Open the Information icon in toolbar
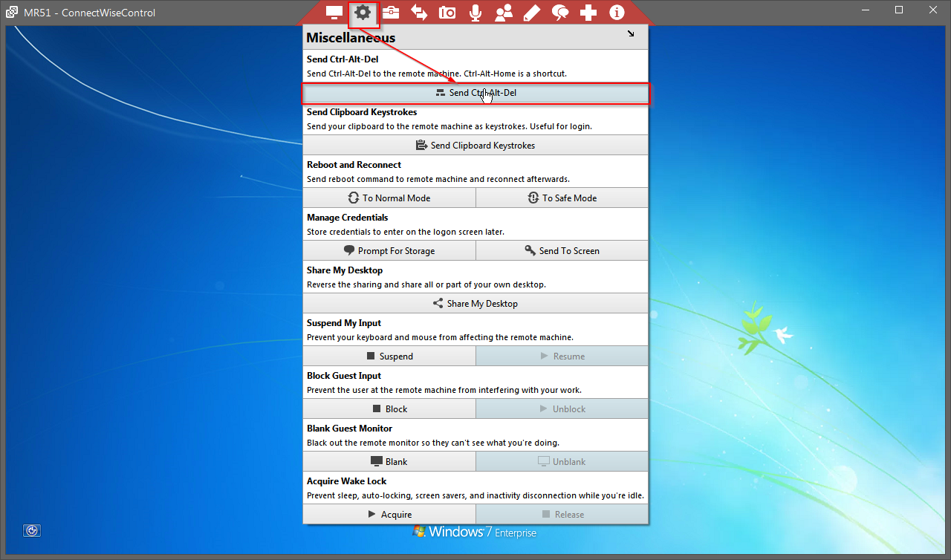Image resolution: width=951 pixels, height=560 pixels. tap(617, 13)
